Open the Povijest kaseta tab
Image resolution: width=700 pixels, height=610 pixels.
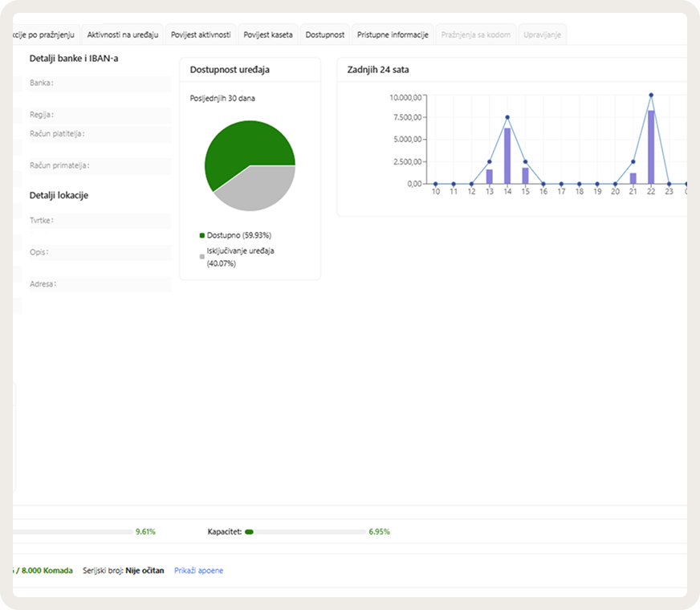(268, 35)
